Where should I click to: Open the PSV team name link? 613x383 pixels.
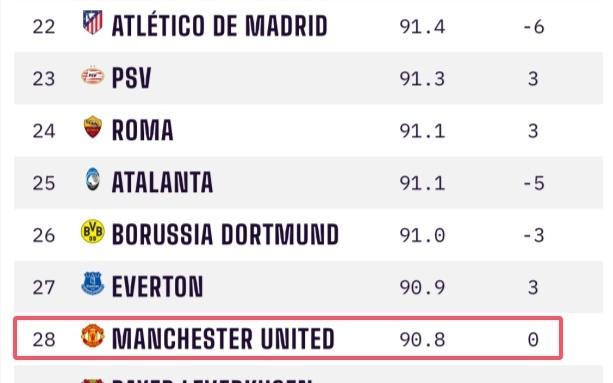pyautogui.click(x=131, y=78)
